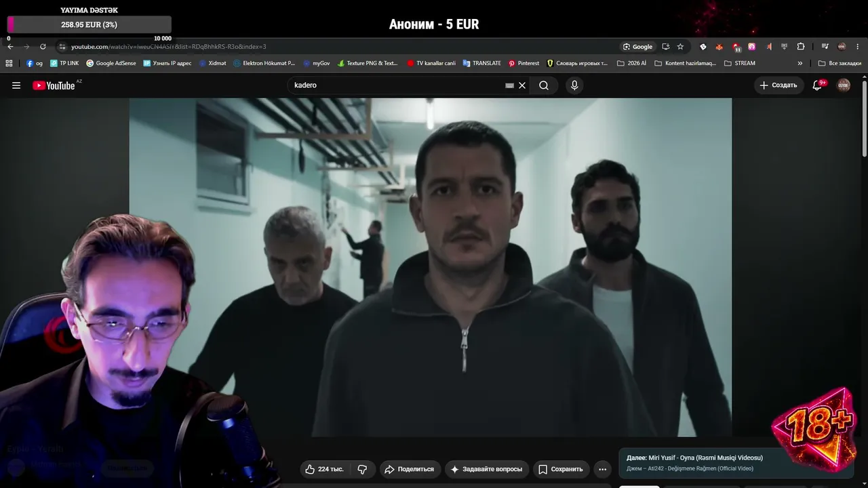Click the Создать create button
The width and height of the screenshot is (868, 488).
click(x=778, y=85)
